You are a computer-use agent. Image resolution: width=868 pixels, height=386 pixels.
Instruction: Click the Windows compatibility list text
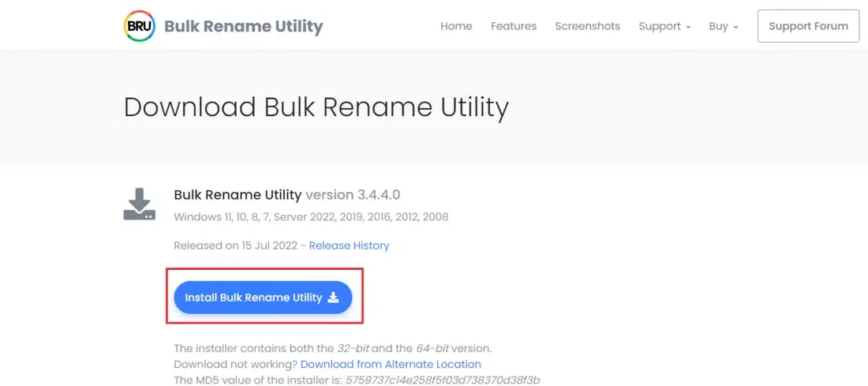tap(311, 216)
